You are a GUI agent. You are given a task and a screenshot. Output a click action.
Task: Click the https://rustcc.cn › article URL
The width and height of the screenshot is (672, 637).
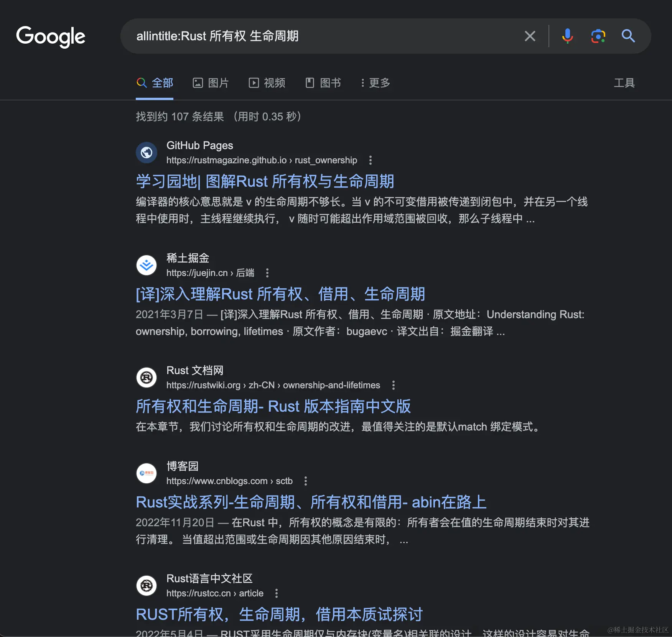click(x=215, y=593)
